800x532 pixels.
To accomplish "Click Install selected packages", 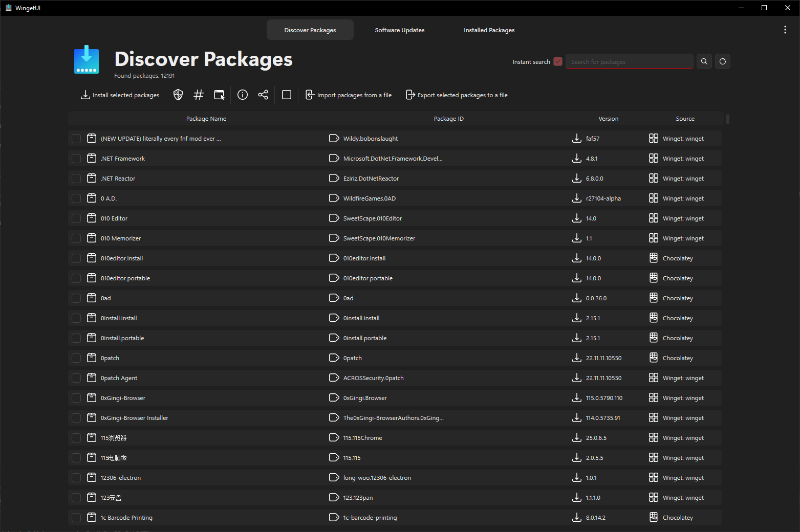I will tap(121, 95).
